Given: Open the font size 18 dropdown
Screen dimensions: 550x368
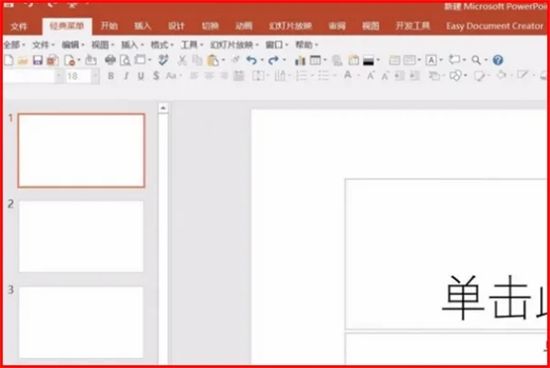Looking at the screenshot, I should [x=94, y=76].
